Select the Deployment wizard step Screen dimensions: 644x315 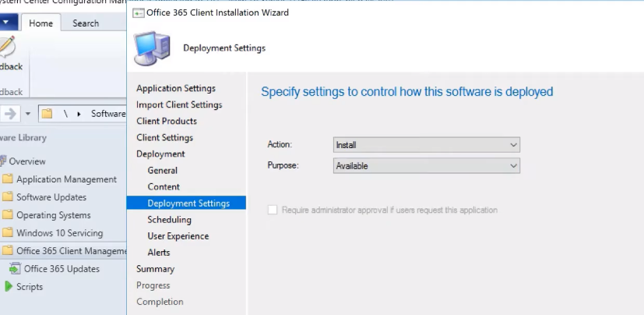pos(160,154)
